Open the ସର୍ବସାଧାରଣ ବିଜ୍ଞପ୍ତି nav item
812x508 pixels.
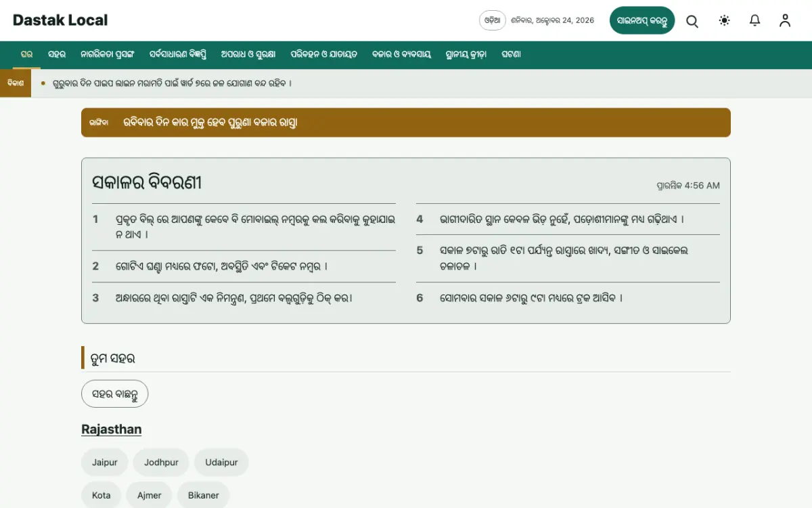[x=178, y=54]
